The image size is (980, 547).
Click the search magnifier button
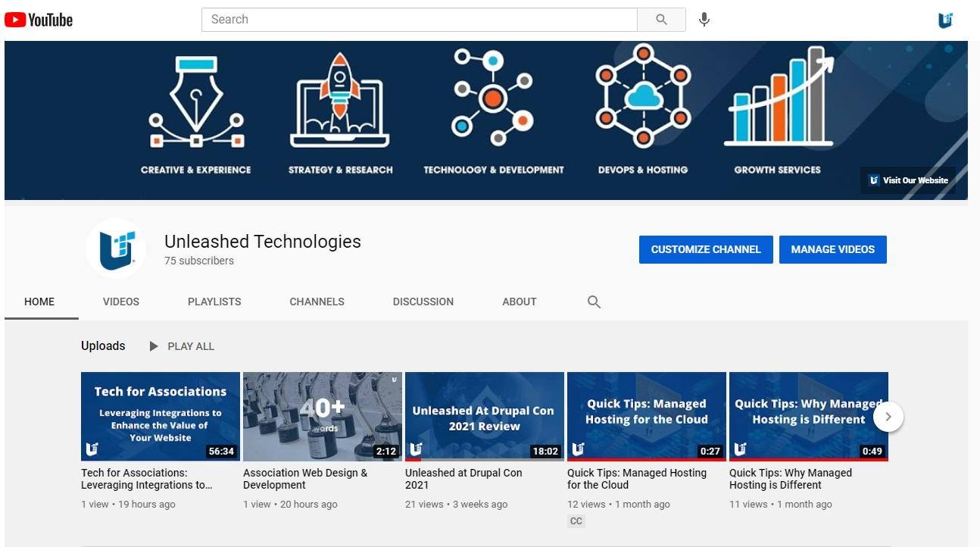tap(661, 20)
